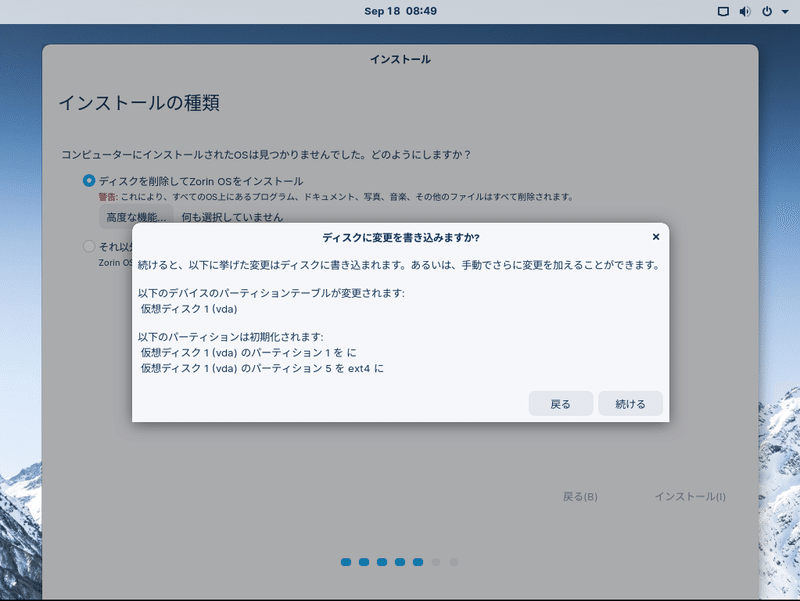Click 以下のパーティションは初期化されます: text
Image resolution: width=800 pixels, height=601 pixels.
point(231,337)
